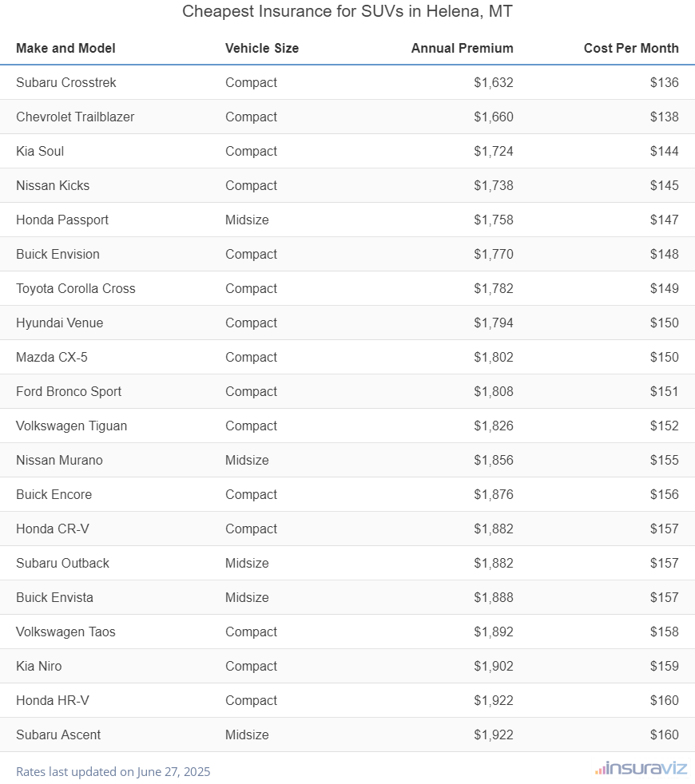Image resolution: width=695 pixels, height=784 pixels.
Task: Select the Nissan Murano entry
Action: 59,460
